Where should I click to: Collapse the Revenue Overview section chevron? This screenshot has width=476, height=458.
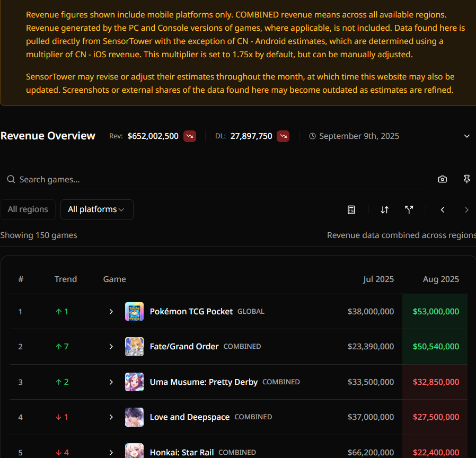pos(467,136)
